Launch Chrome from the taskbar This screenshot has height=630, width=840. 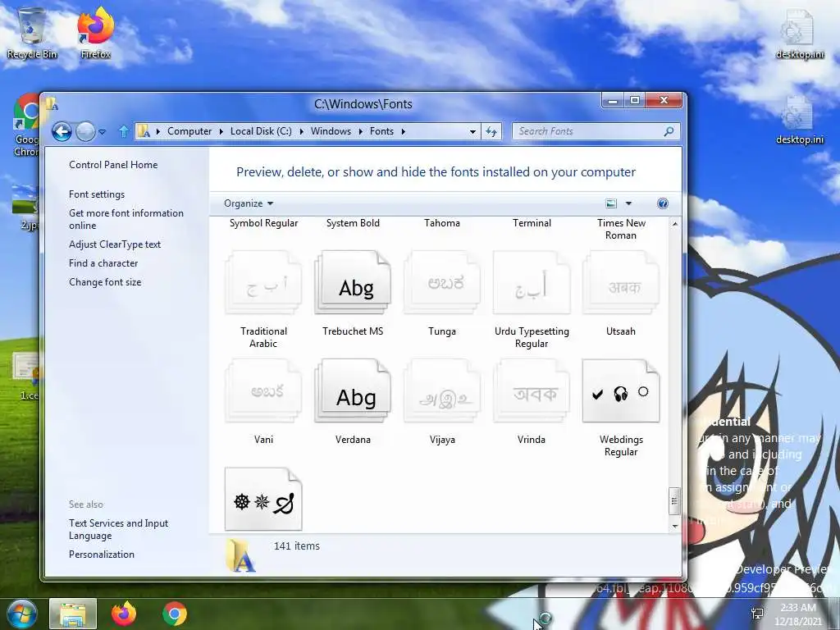(x=175, y=614)
